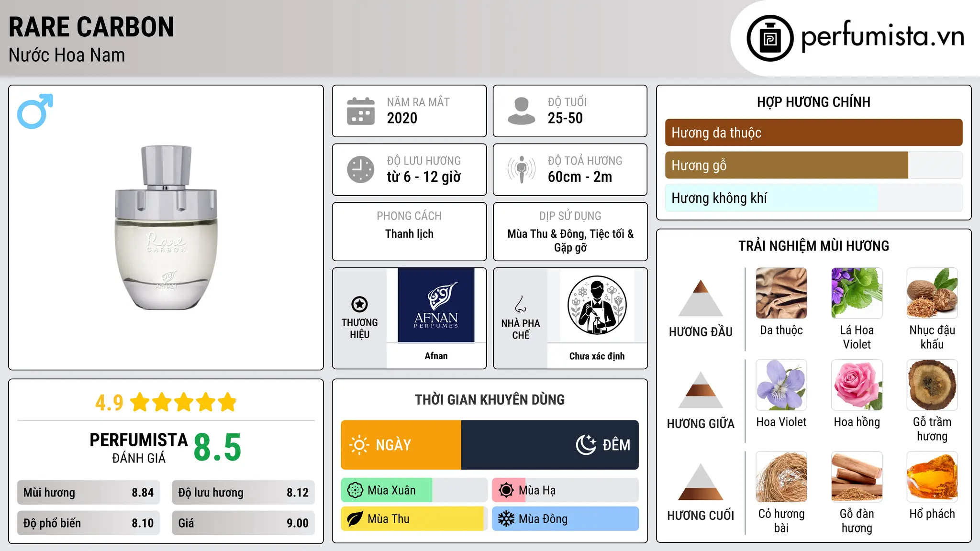Click the sun icon for Mùa Hạ

click(x=506, y=490)
